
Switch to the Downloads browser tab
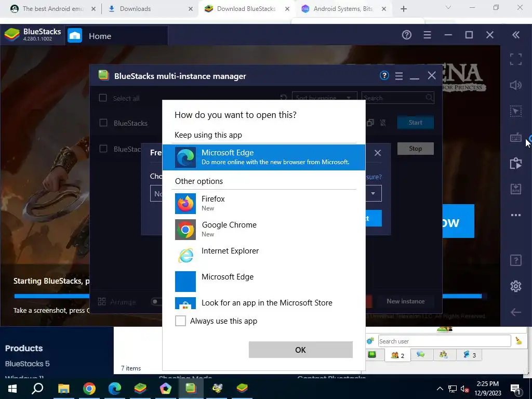tap(151, 9)
